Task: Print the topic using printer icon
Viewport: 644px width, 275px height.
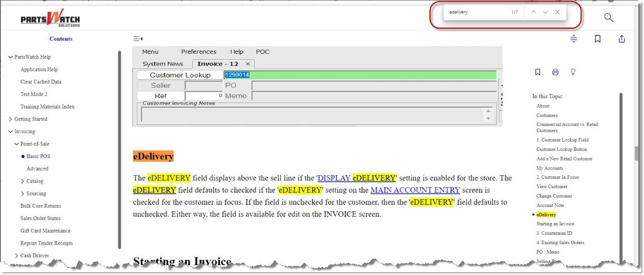Action: click(x=555, y=72)
